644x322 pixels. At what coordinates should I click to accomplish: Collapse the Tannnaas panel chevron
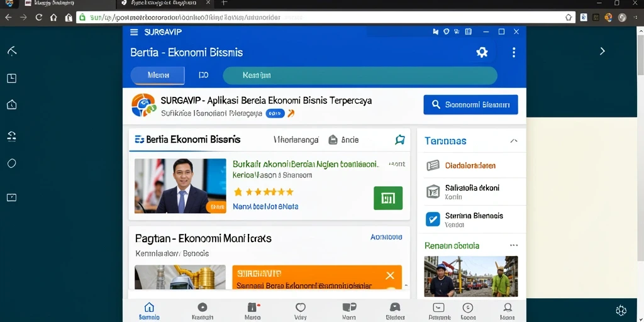[x=513, y=141]
